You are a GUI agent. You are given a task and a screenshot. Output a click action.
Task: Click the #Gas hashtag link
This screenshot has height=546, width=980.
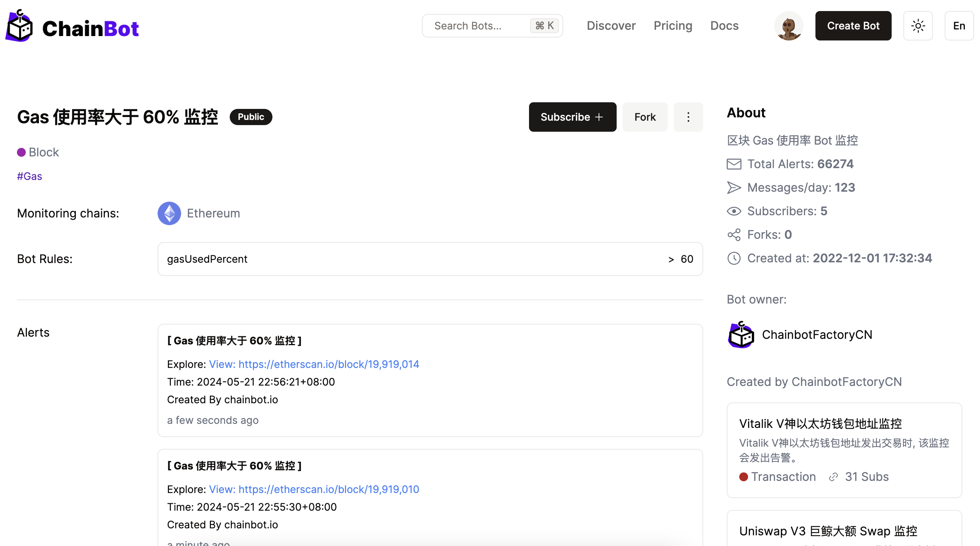(x=29, y=177)
